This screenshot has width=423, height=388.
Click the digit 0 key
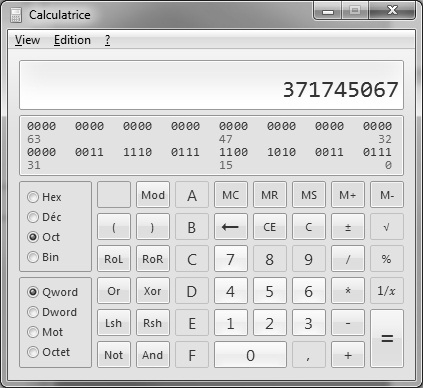coord(250,355)
